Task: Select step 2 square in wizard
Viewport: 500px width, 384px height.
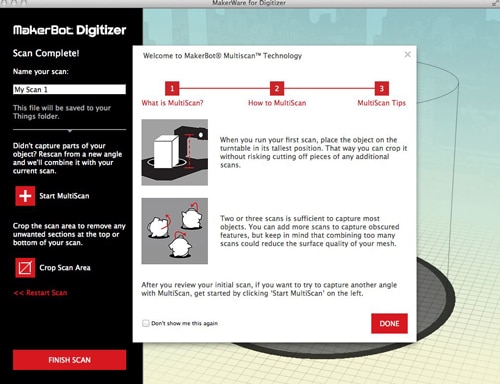Action: point(277,89)
